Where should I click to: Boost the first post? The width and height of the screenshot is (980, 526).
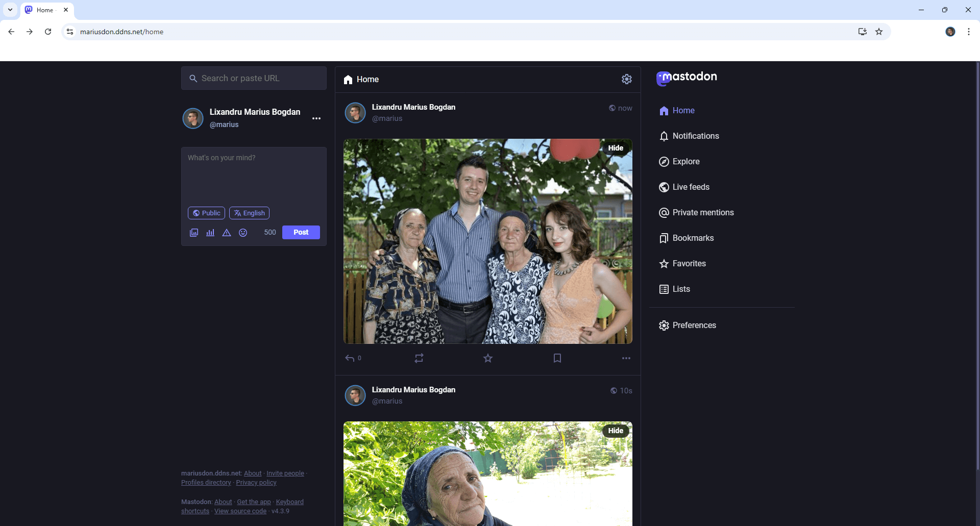click(419, 358)
